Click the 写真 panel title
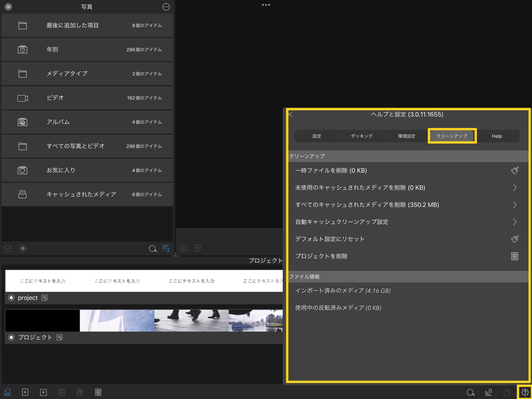The width and height of the screenshot is (532, 399). (x=87, y=7)
